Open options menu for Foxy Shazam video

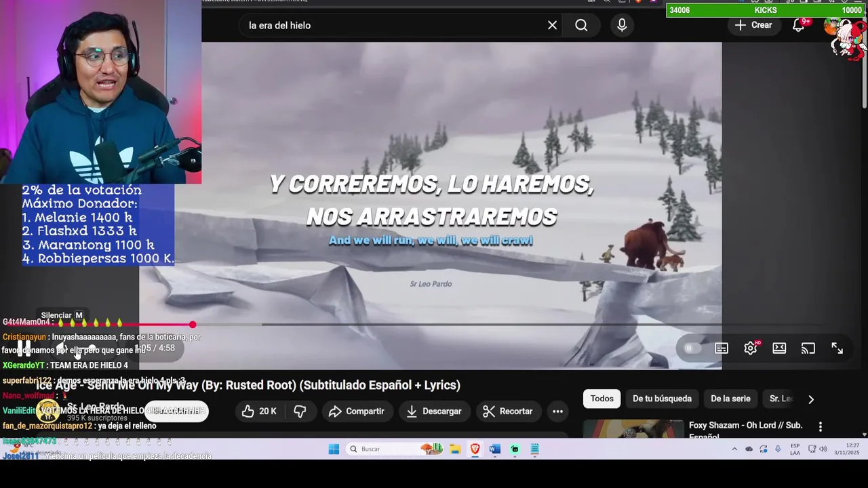pyautogui.click(x=820, y=426)
